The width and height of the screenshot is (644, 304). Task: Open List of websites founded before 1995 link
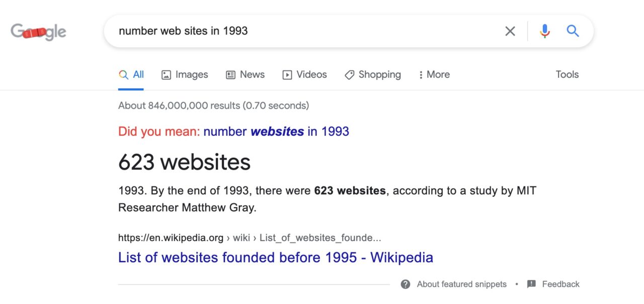pyautogui.click(x=275, y=258)
